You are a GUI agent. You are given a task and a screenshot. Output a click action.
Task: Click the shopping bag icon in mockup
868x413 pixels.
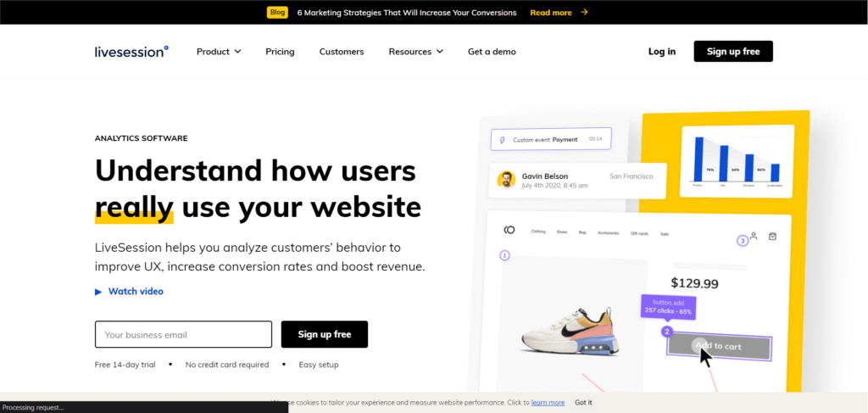coord(772,237)
